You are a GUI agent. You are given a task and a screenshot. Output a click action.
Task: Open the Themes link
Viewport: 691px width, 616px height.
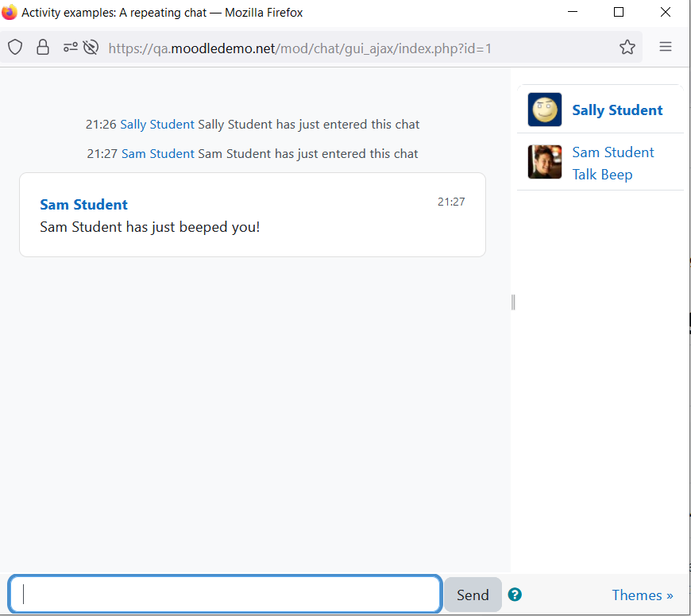pos(643,595)
